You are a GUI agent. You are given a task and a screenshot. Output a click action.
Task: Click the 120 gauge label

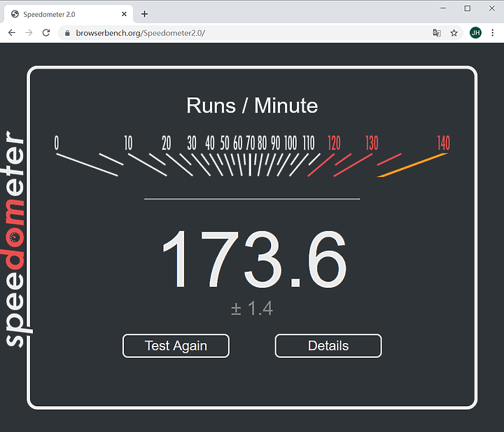334,143
